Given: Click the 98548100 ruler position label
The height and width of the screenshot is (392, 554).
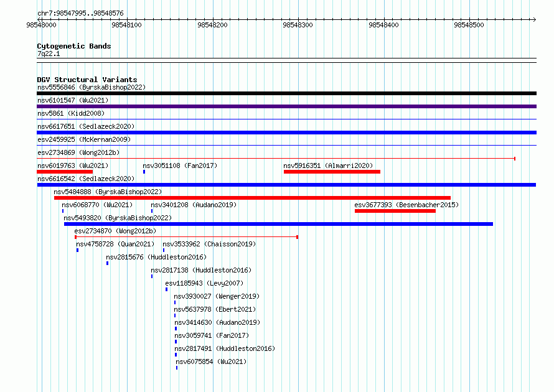Looking at the screenshot, I should 126,25.
